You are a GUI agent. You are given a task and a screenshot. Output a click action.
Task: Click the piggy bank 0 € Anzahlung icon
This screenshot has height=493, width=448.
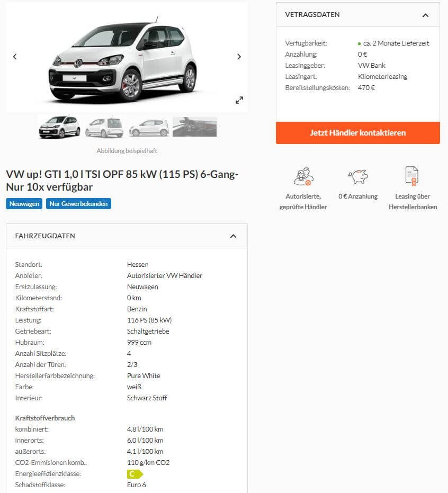pyautogui.click(x=358, y=176)
